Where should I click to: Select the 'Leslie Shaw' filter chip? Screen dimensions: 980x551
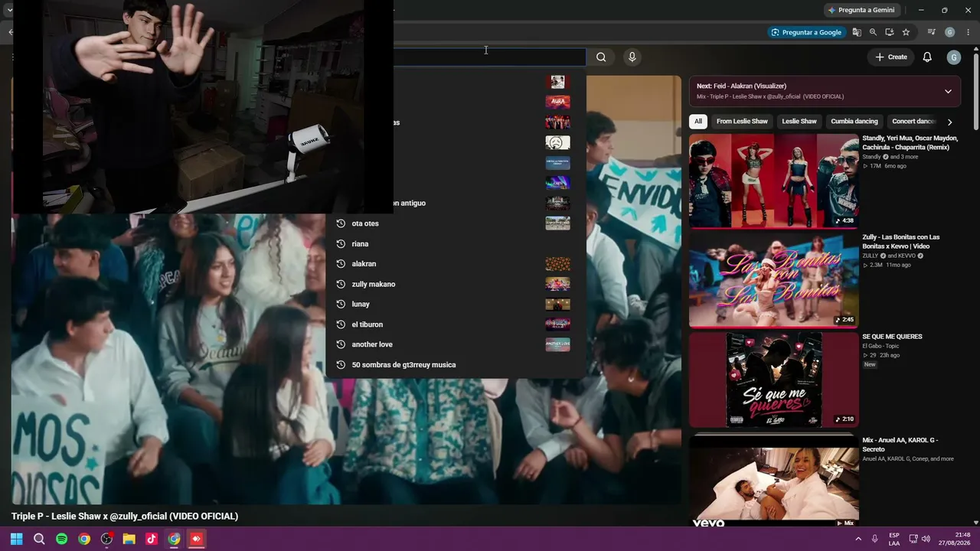tap(799, 121)
